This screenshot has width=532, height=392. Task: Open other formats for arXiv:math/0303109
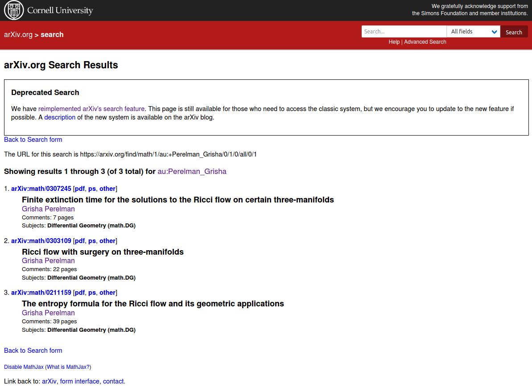[x=107, y=241]
